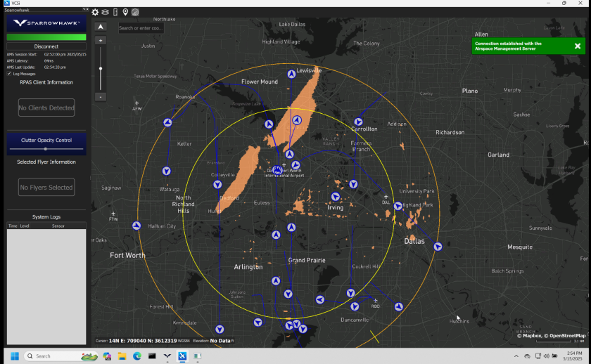Click the AMS Last Update time
This screenshot has height=364, width=591.
point(55,67)
